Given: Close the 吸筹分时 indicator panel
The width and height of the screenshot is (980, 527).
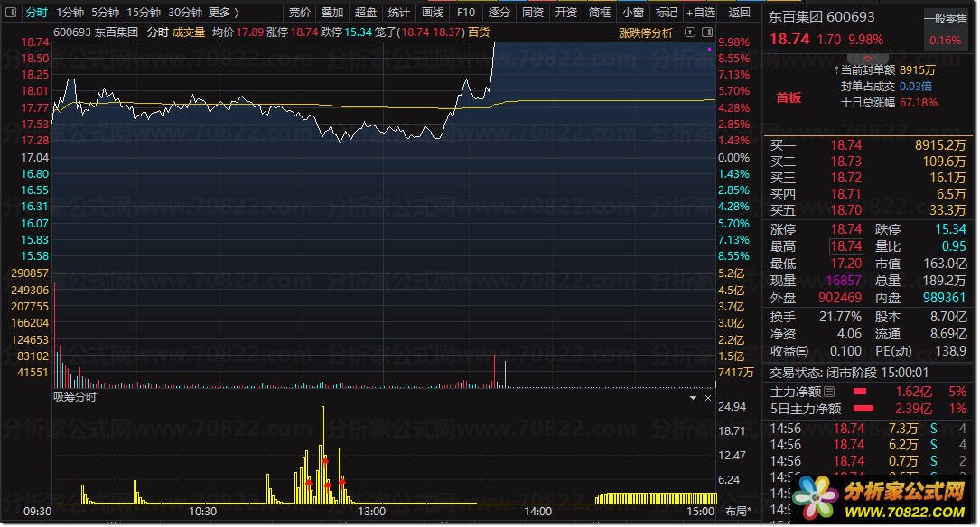Looking at the screenshot, I should tap(708, 398).
